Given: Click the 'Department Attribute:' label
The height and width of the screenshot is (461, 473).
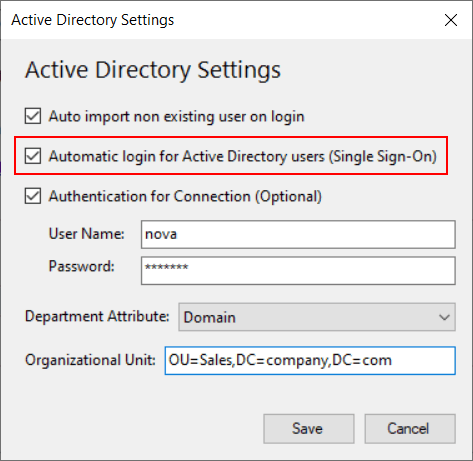Looking at the screenshot, I should pos(97,316).
